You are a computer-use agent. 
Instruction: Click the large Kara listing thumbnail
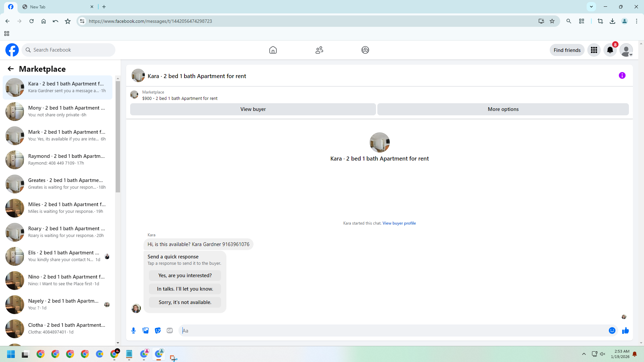click(x=379, y=142)
